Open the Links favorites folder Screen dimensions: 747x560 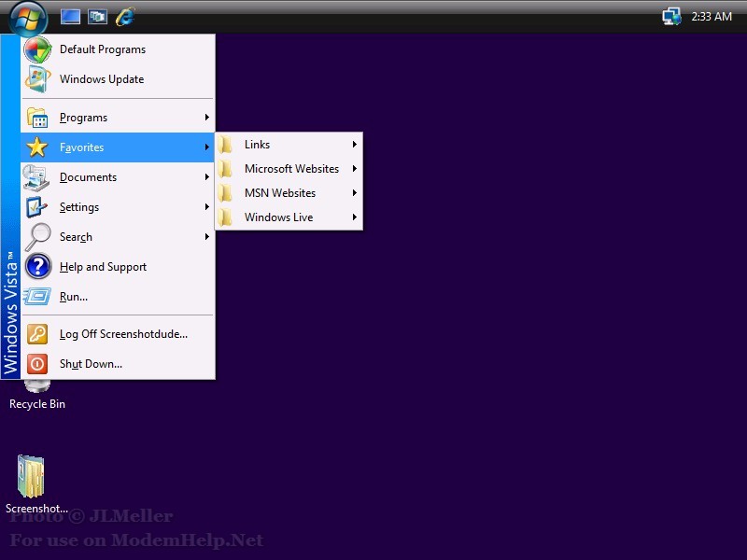(289, 145)
